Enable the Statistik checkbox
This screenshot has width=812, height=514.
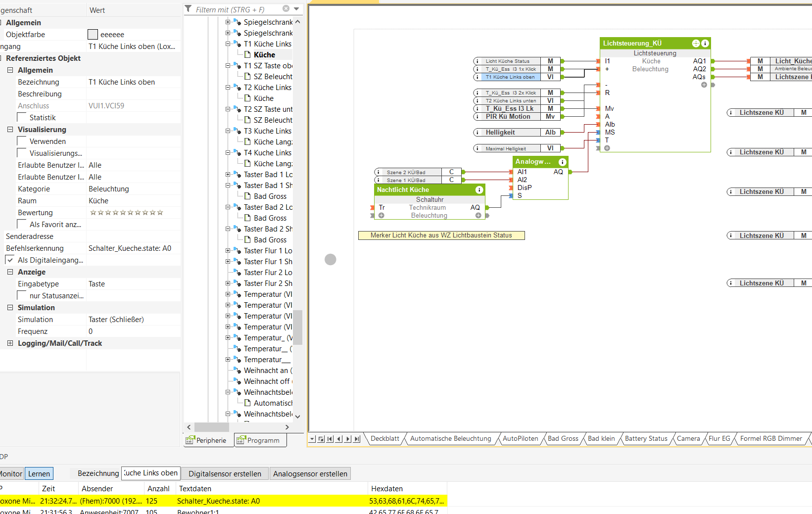pos(22,118)
